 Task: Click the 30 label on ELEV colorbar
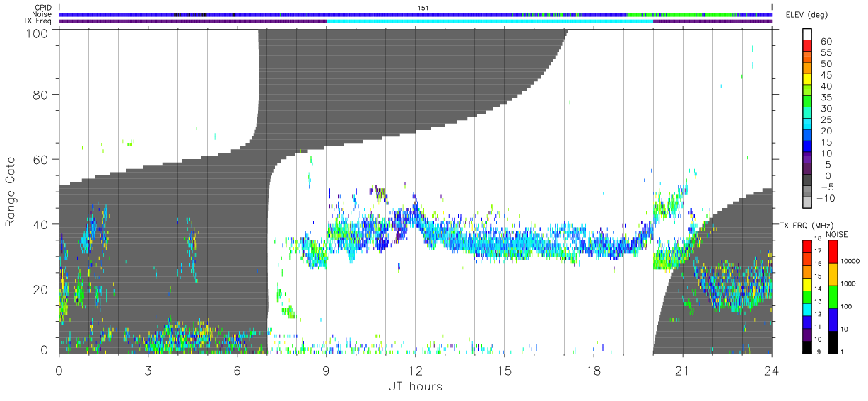pos(826,109)
